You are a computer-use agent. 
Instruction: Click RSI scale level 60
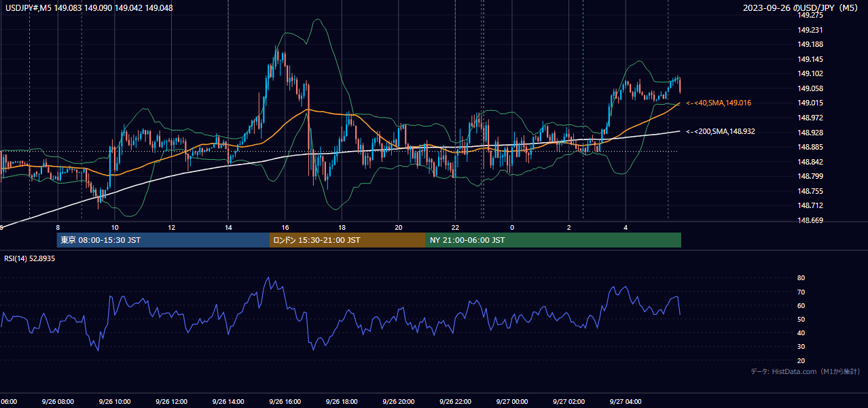tap(801, 305)
